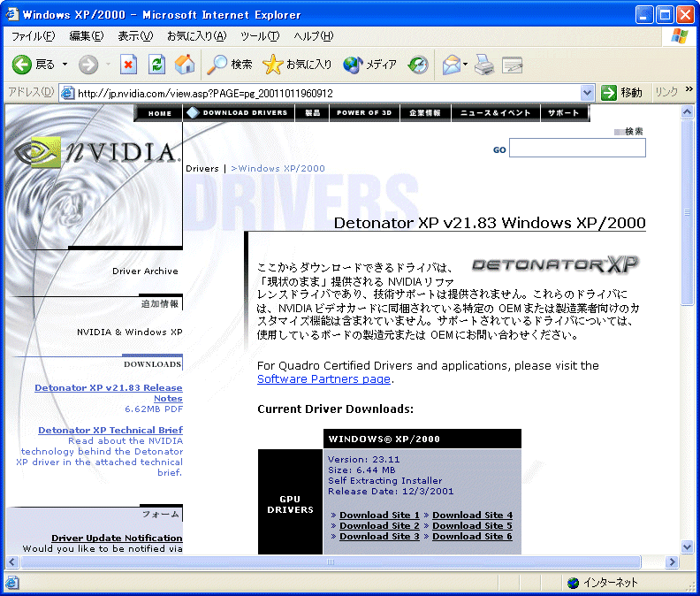Click Download Site 2 link
The height and width of the screenshot is (596, 700).
379,525
